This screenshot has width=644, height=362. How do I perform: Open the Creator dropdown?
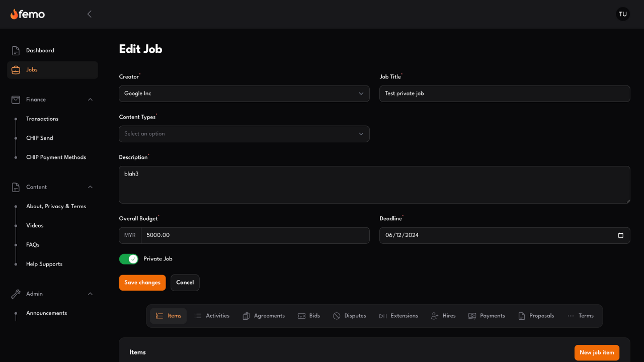(x=244, y=94)
